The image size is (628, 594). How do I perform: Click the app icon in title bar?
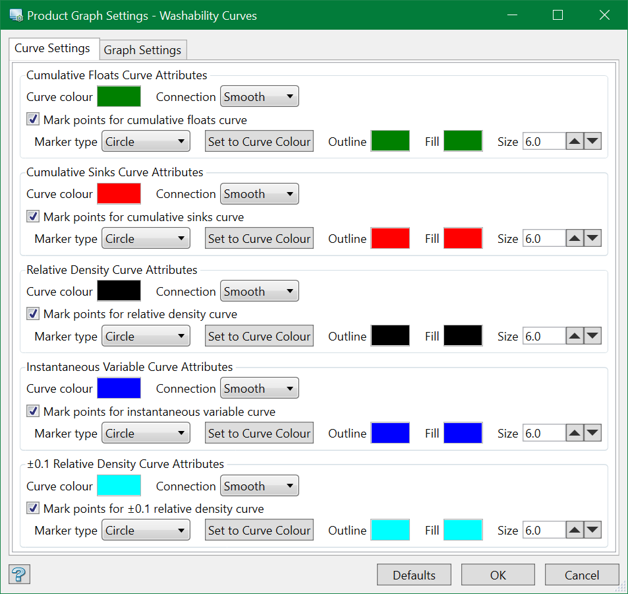tap(16, 16)
